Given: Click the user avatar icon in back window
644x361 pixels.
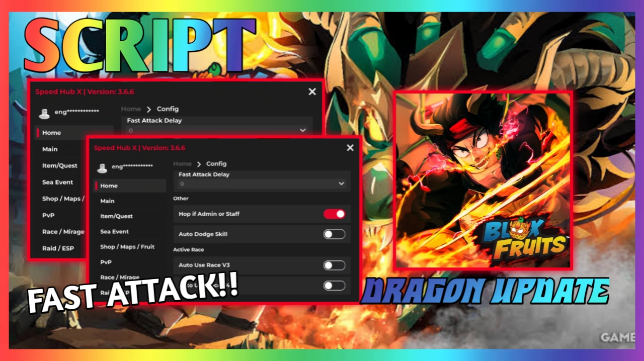Looking at the screenshot, I should (x=44, y=114).
